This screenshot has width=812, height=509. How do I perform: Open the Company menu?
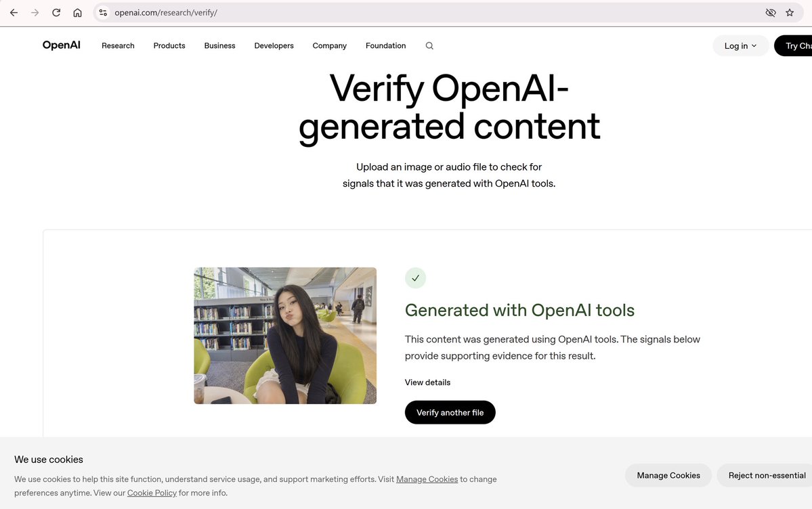329,45
